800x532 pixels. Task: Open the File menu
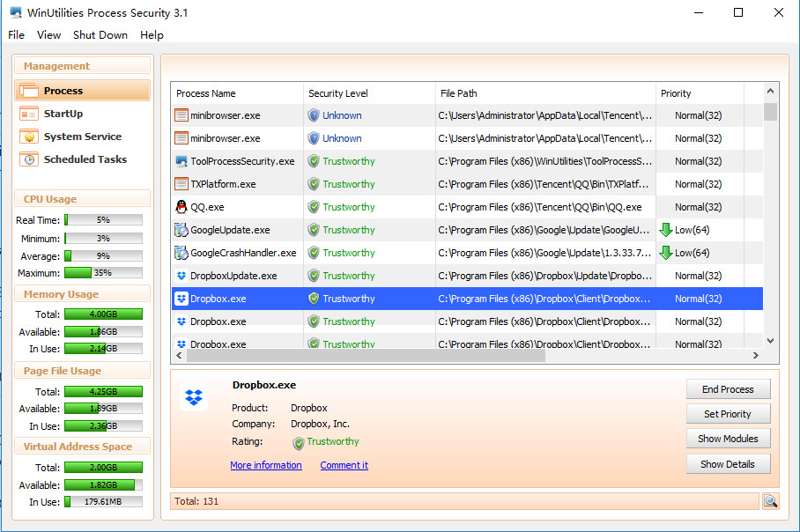(x=17, y=35)
